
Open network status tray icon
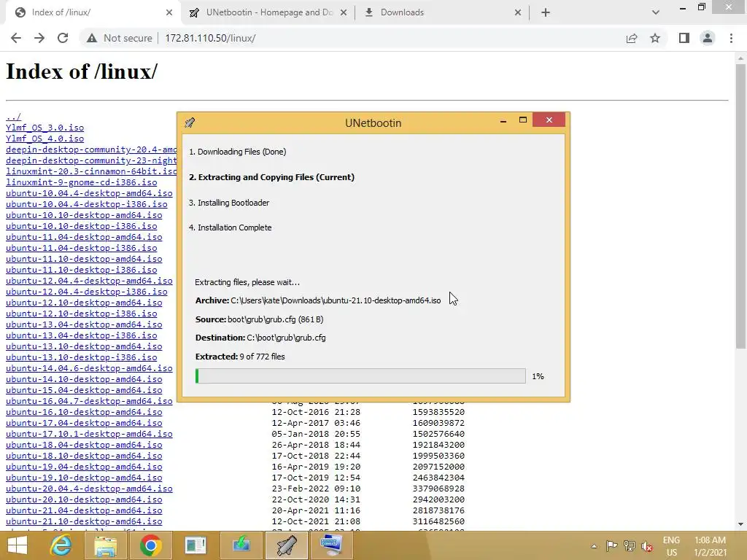pos(630,546)
